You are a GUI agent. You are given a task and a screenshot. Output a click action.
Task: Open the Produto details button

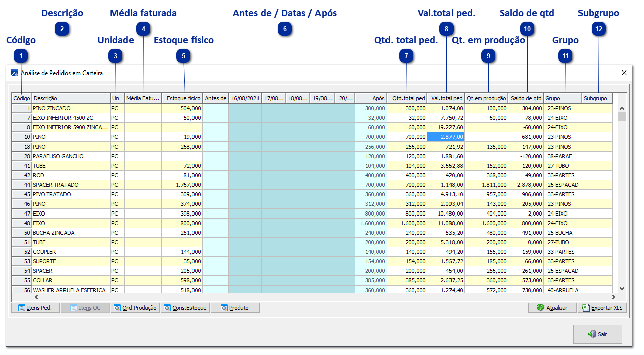point(234,308)
